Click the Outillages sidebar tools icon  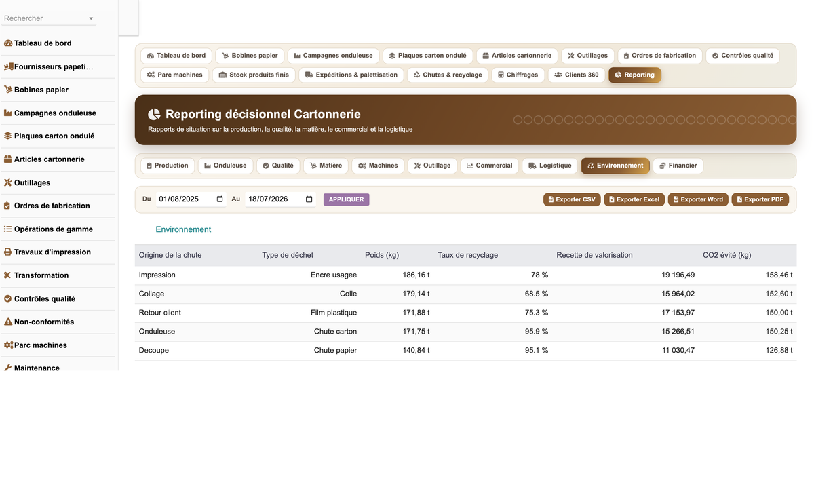(8, 182)
